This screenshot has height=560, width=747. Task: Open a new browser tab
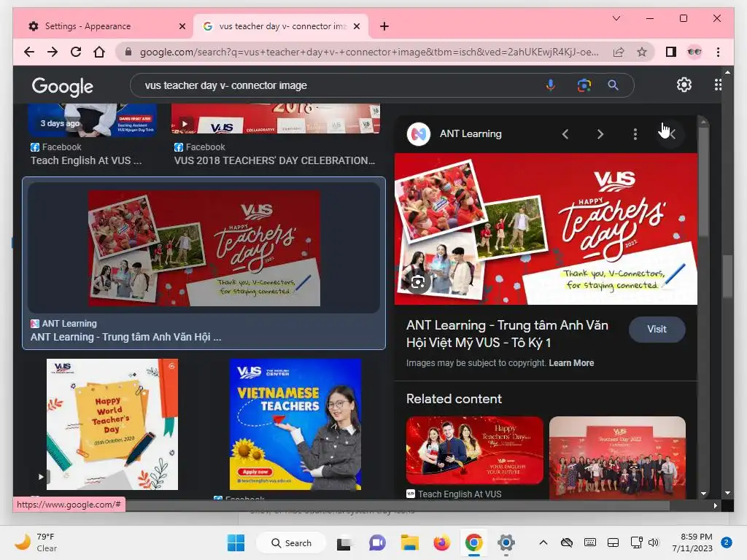384,26
